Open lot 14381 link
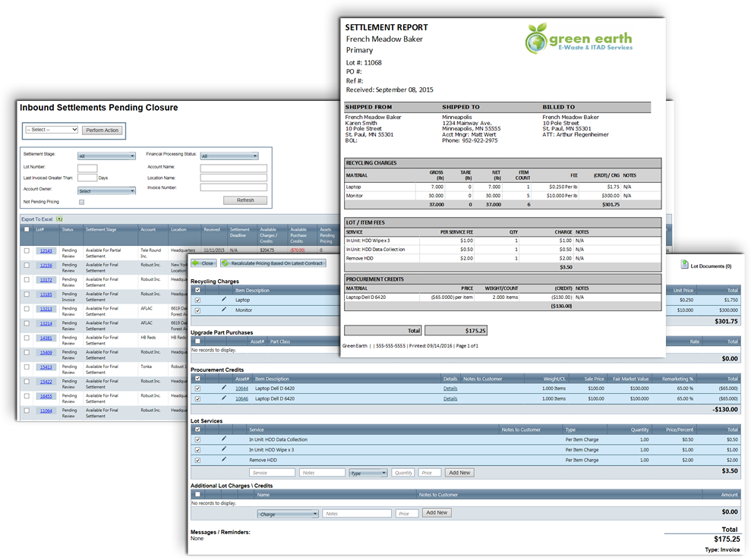Screen dimensions: 751x560 [x=46, y=338]
